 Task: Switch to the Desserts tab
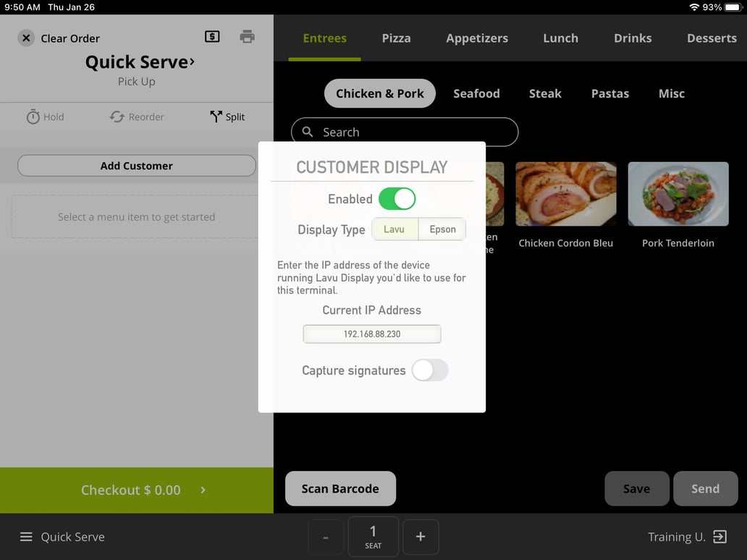tap(712, 38)
